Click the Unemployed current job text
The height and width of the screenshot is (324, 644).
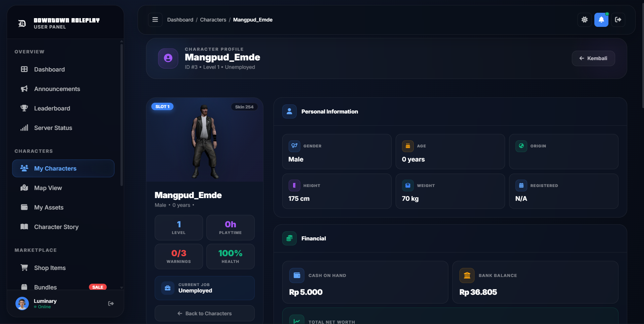(x=195, y=290)
